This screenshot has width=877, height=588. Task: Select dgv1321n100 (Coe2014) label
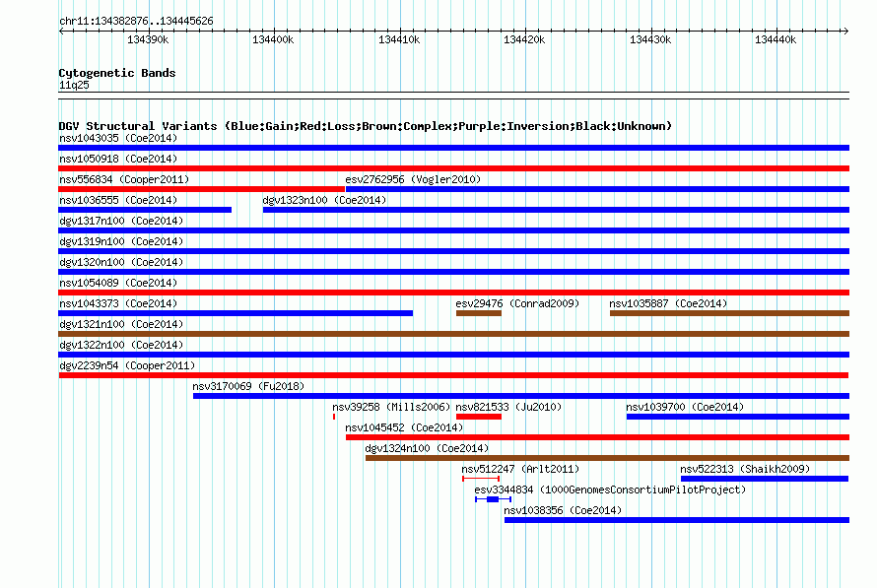pyautogui.click(x=121, y=324)
